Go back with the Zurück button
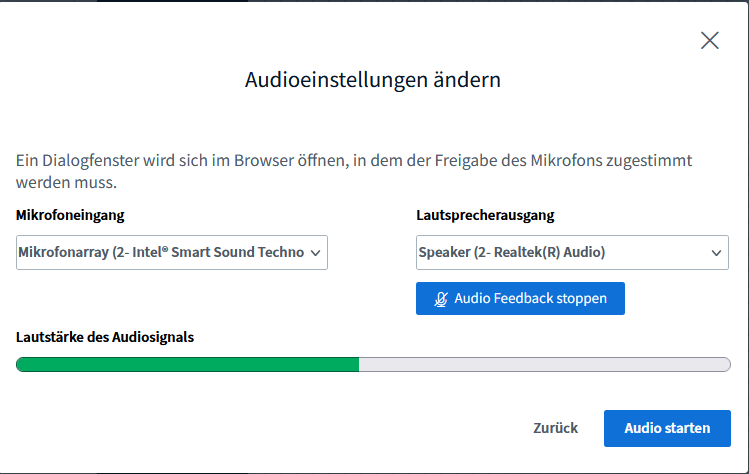This screenshot has height=474, width=749. click(555, 428)
